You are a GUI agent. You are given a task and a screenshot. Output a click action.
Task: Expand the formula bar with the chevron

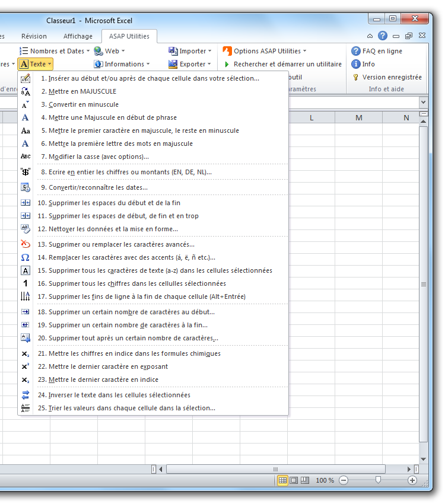(x=423, y=102)
